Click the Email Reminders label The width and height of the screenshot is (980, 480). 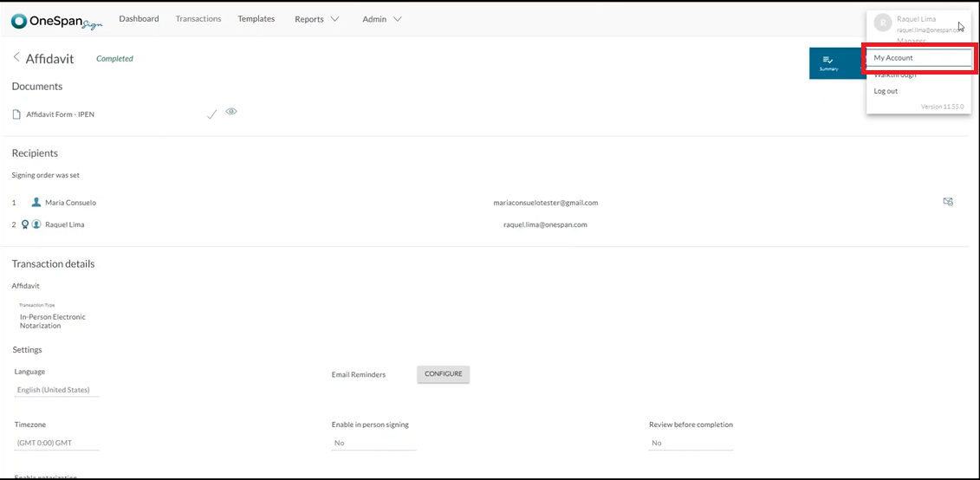[x=359, y=374]
